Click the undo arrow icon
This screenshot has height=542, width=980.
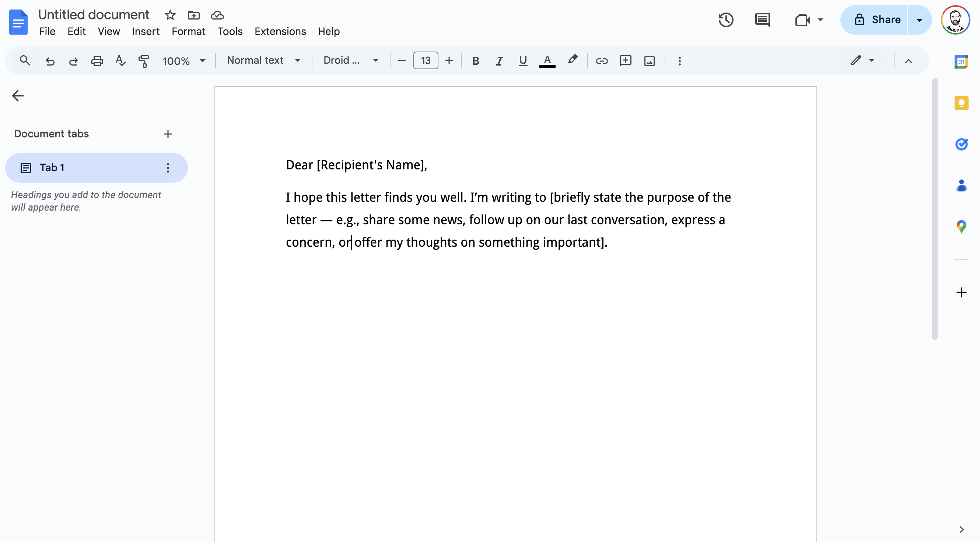tap(50, 61)
